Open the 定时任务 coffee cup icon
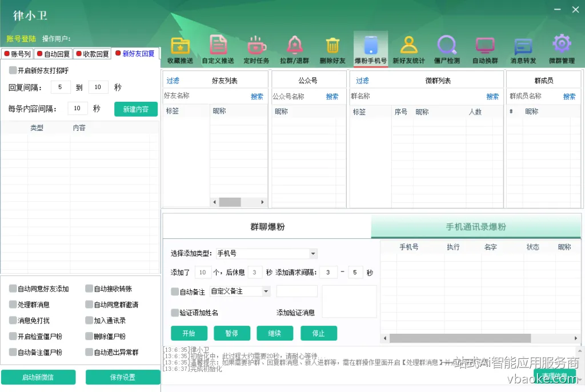585x392 pixels. click(257, 45)
